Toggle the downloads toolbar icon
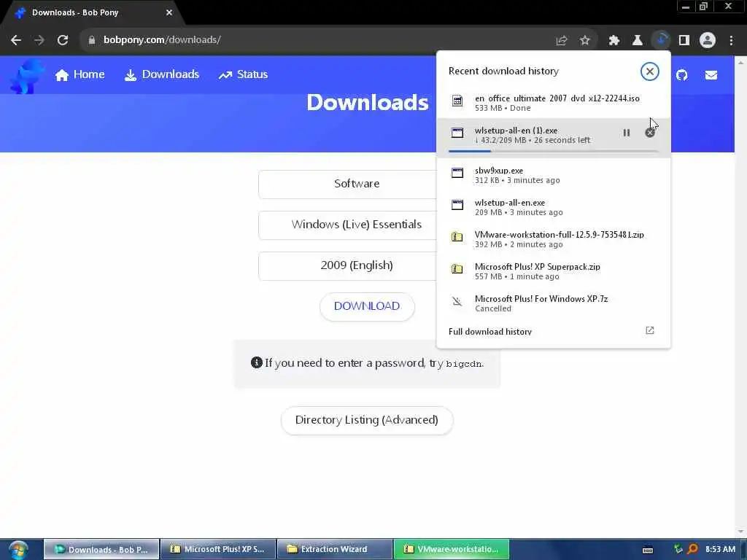The image size is (747, 560). (x=661, y=41)
